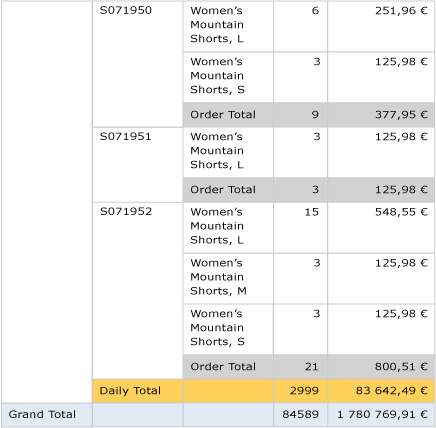
Task: Click Order Total row showing 377,95 €
Action: (x=309, y=115)
